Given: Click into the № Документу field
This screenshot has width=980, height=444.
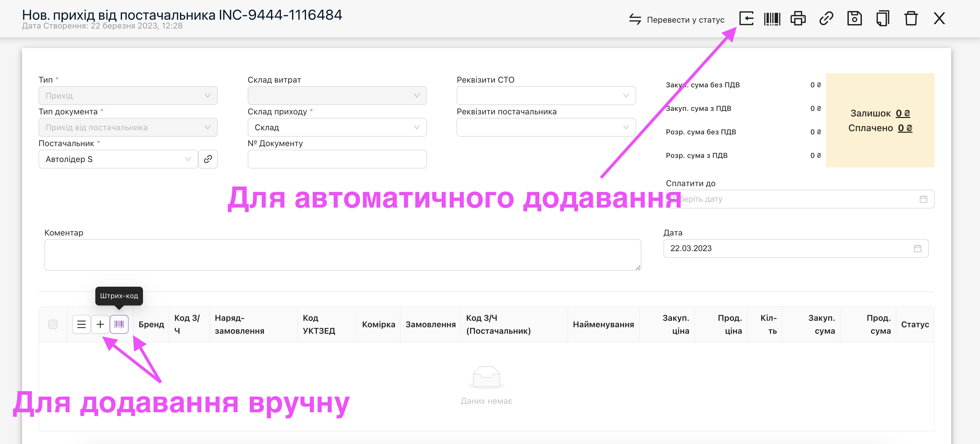Looking at the screenshot, I should (x=337, y=159).
